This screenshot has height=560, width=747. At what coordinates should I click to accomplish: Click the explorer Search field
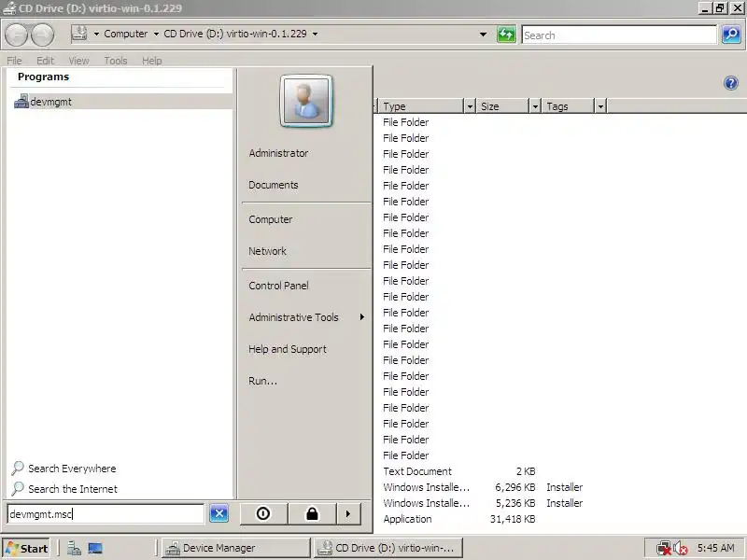point(619,35)
